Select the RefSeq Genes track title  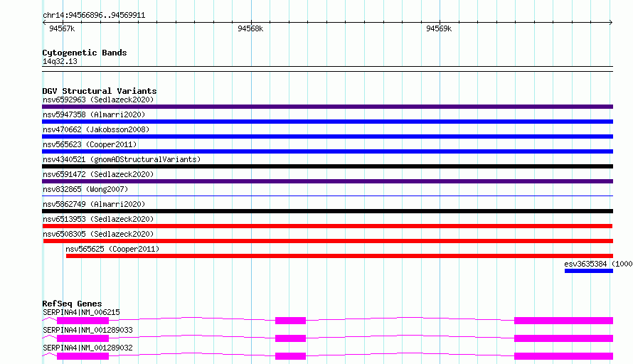tap(72, 304)
